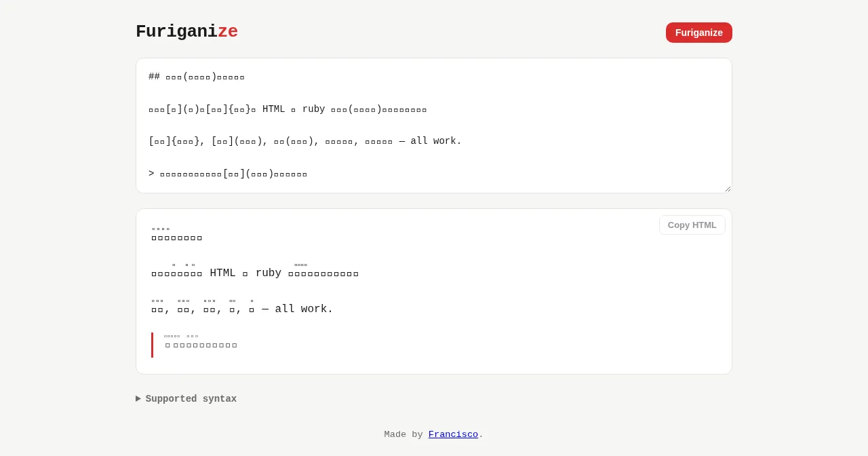The width and height of the screenshot is (868, 456).
Task: Click the blockquote line in rendered output
Action: (201, 345)
